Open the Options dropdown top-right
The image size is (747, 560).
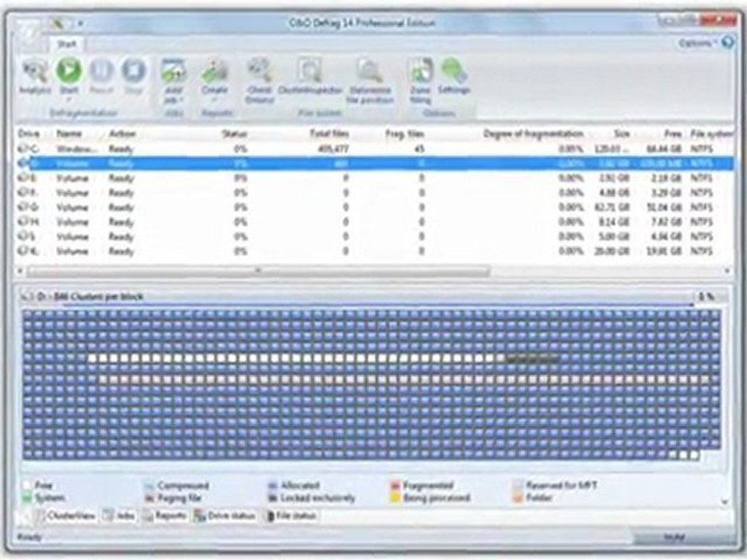tap(697, 43)
